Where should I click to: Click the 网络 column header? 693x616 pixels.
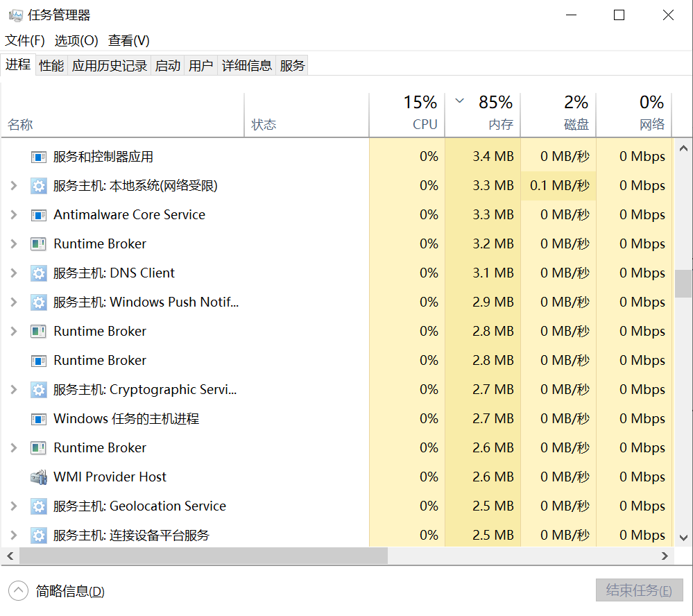coord(634,115)
